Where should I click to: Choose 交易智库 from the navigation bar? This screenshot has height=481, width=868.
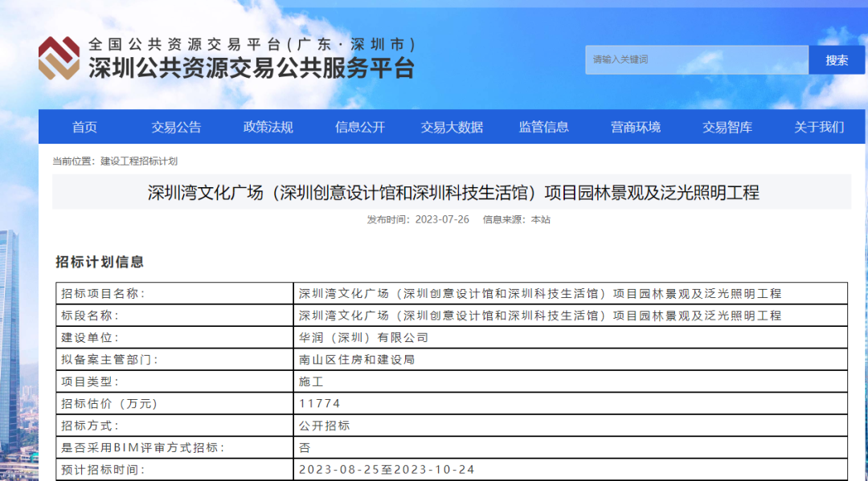pos(727,127)
